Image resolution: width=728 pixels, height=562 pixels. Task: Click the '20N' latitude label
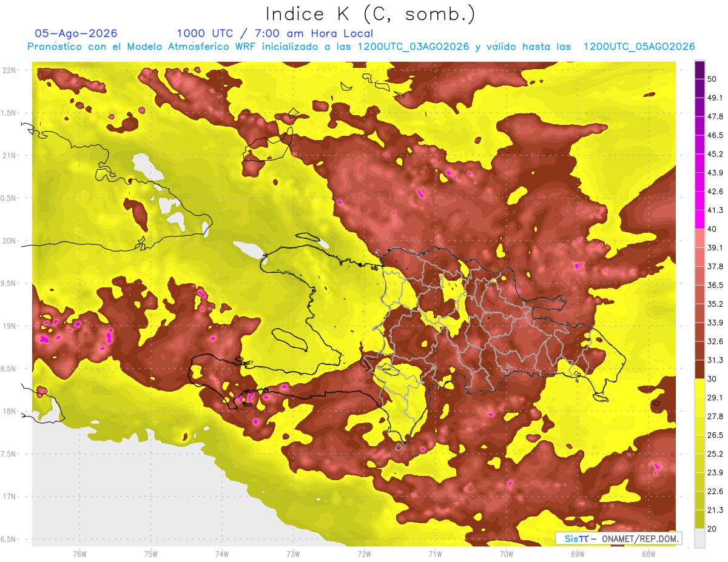click(8, 241)
